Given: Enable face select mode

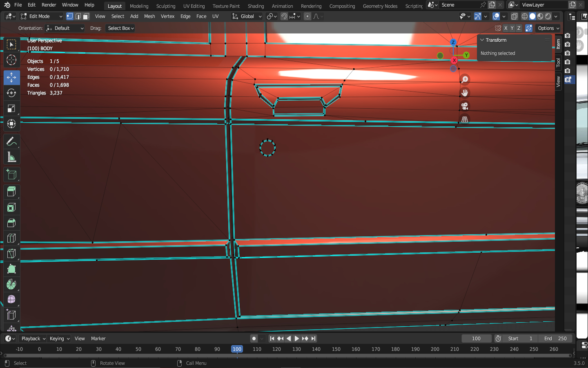Looking at the screenshot, I should coord(86,16).
